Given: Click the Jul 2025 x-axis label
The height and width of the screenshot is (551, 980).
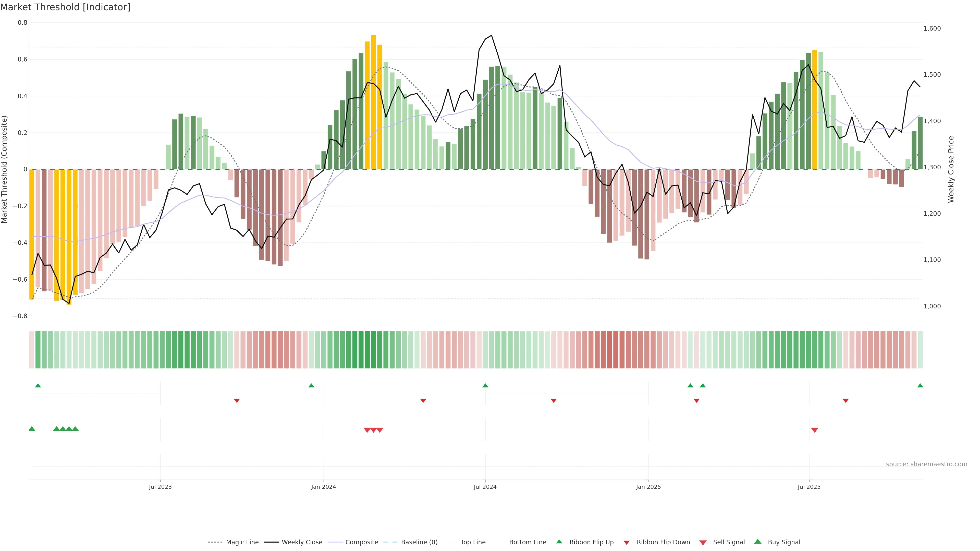Looking at the screenshot, I should click(809, 487).
